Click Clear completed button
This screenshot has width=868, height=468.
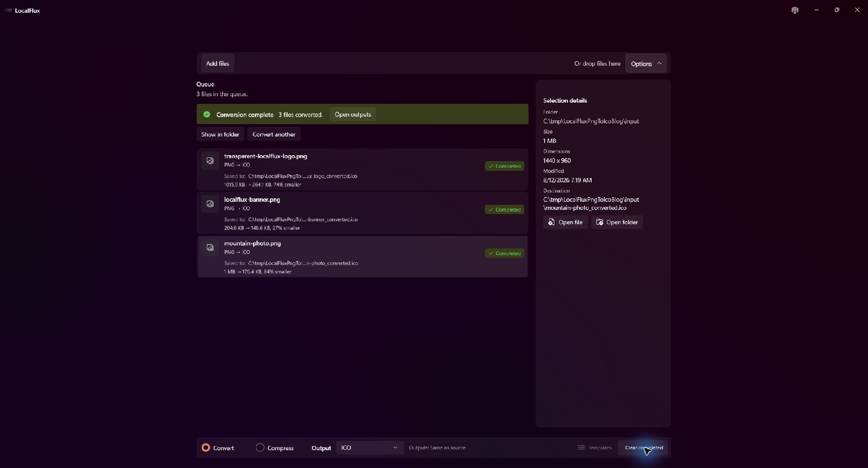[x=643, y=448]
